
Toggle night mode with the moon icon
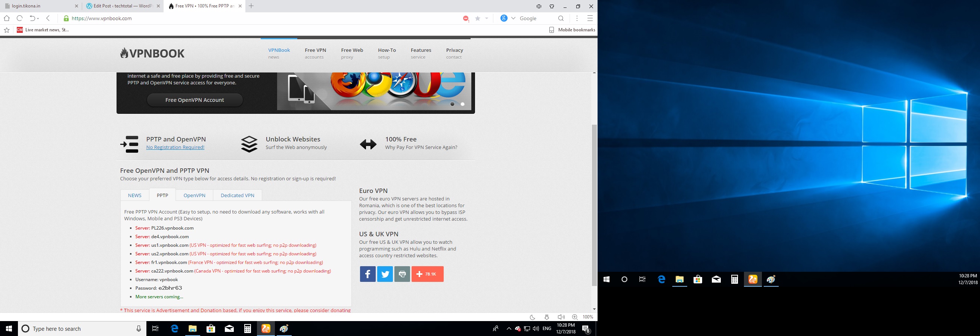pyautogui.click(x=532, y=317)
